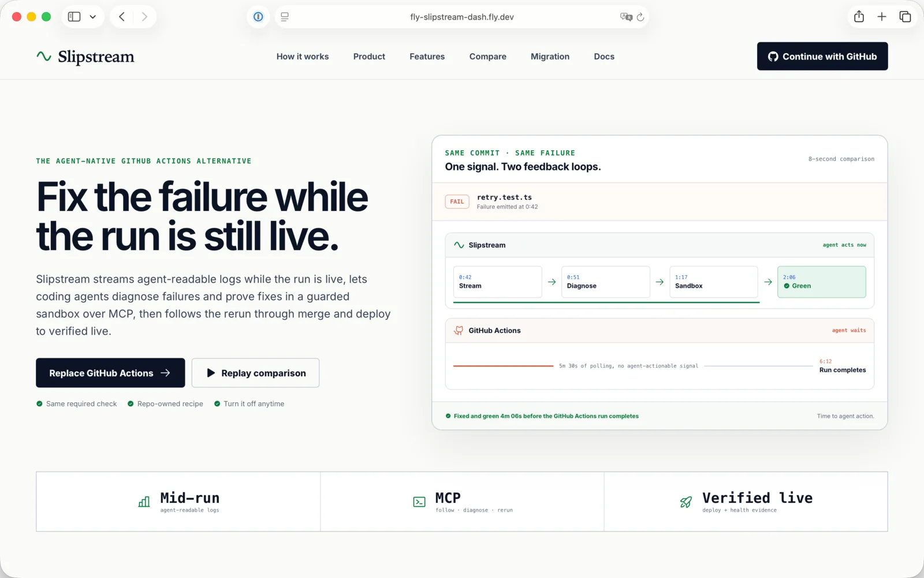Click the green check icon in Green step
The image size is (924, 578).
point(787,286)
